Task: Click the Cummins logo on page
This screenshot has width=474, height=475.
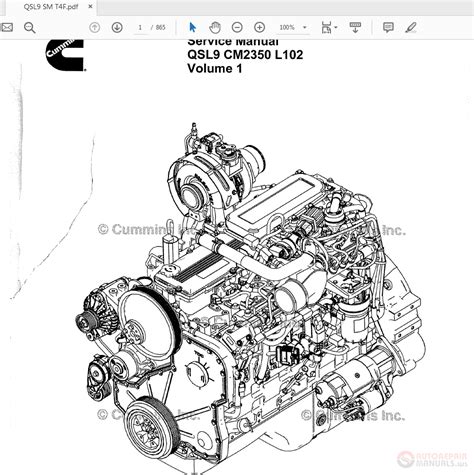Action: 65,55
